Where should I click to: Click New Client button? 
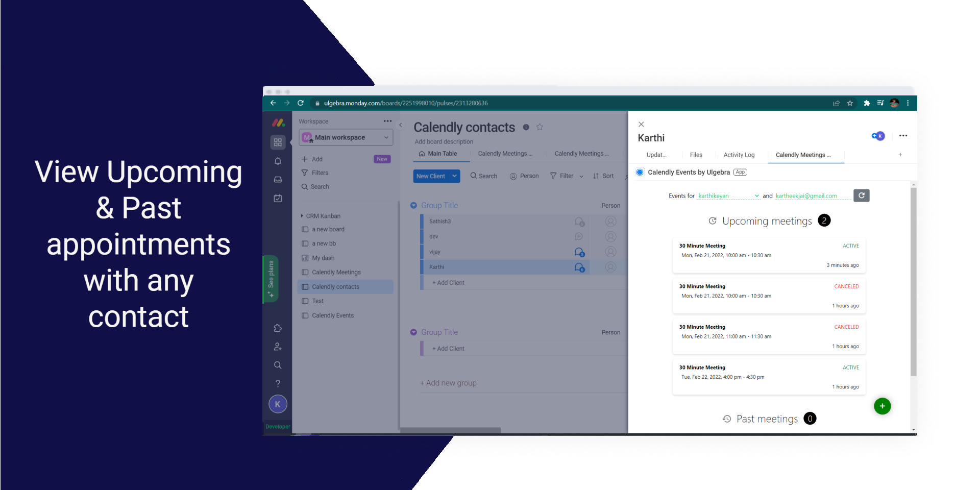(x=431, y=176)
